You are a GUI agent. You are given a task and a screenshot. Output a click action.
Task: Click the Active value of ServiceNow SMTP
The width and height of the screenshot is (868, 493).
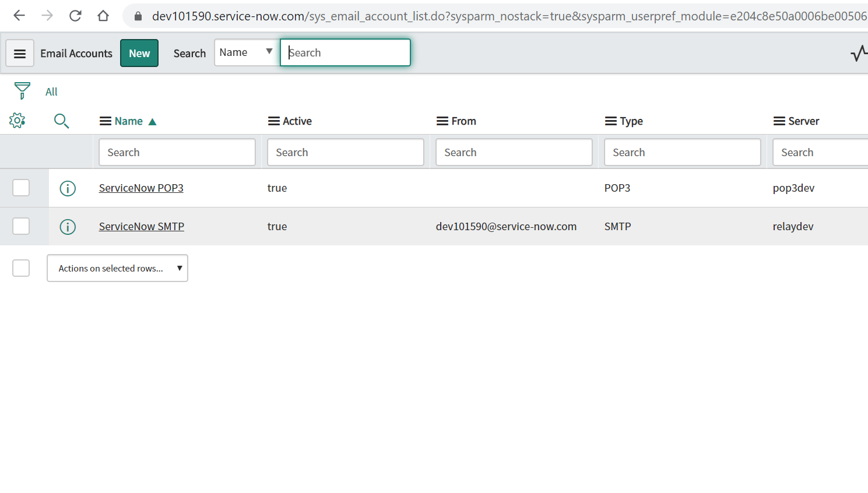tap(277, 227)
